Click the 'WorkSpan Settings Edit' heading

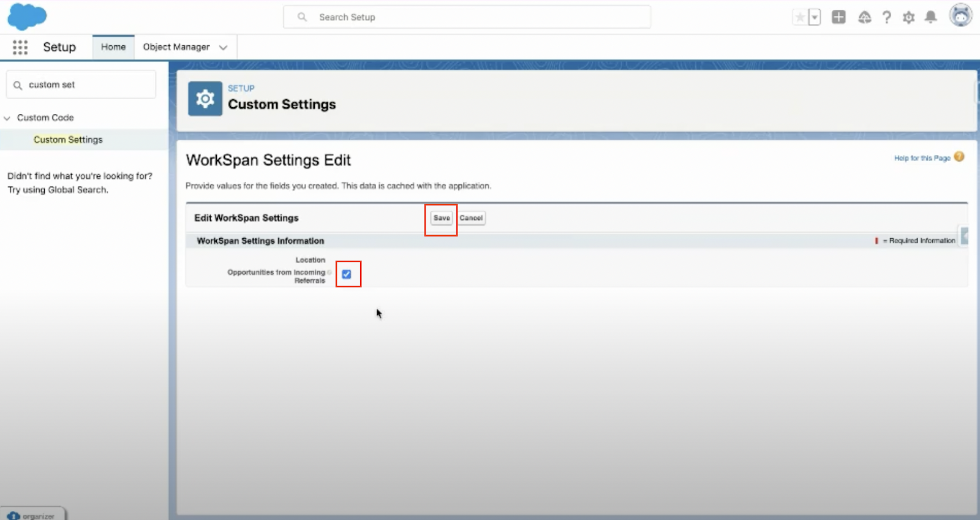click(x=268, y=160)
